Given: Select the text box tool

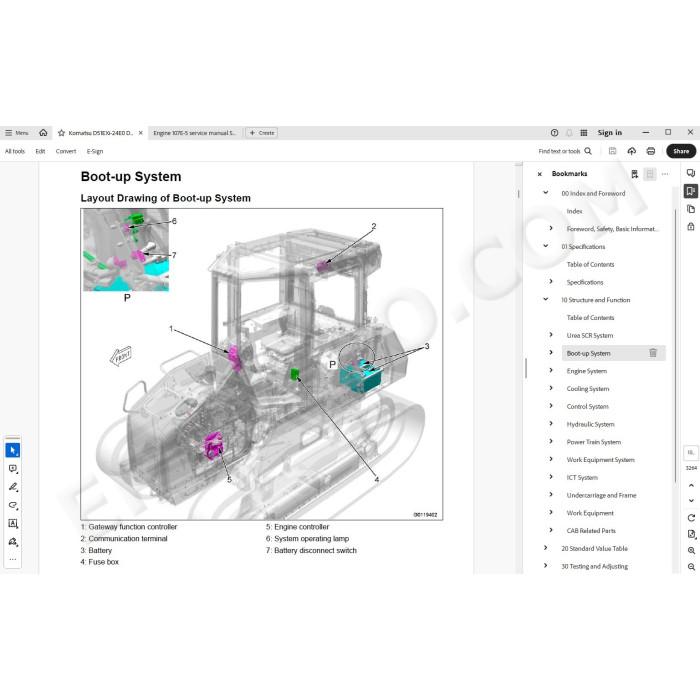Looking at the screenshot, I should (x=12, y=523).
